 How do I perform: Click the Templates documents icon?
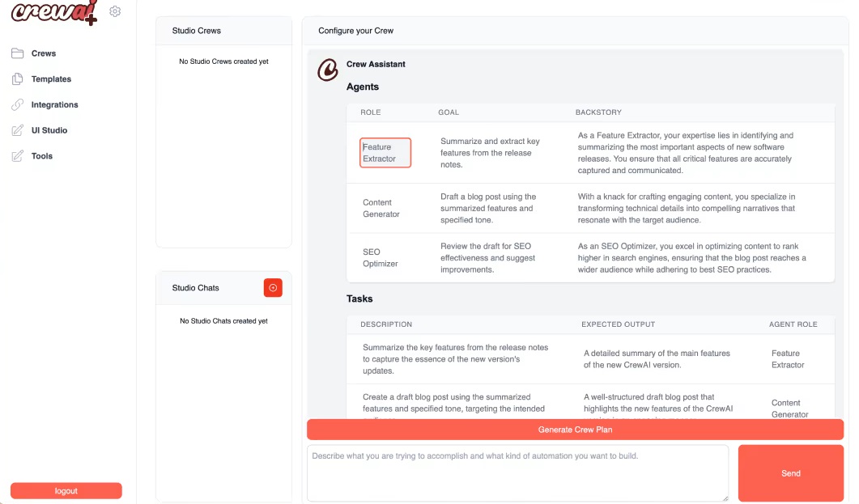[x=18, y=79]
